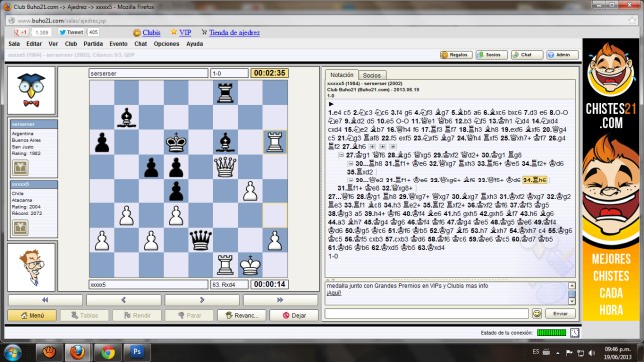Click the Revanc... rematch button
Image resolution: width=644 pixels, height=362 pixels.
[x=242, y=315]
